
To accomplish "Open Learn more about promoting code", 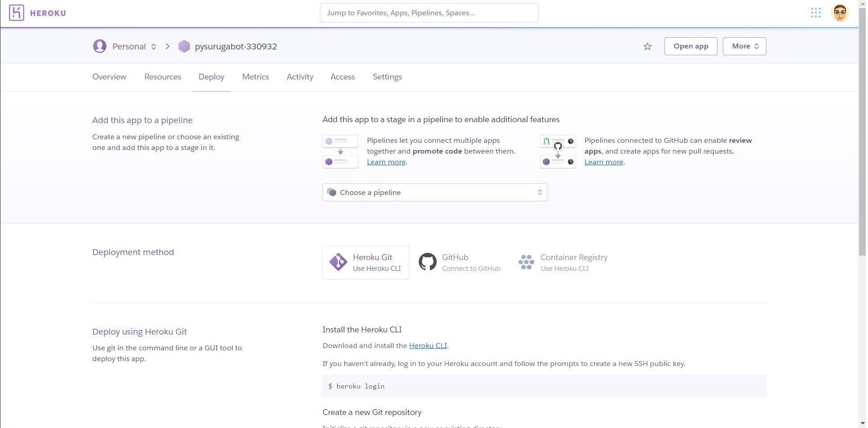I will point(386,162).
